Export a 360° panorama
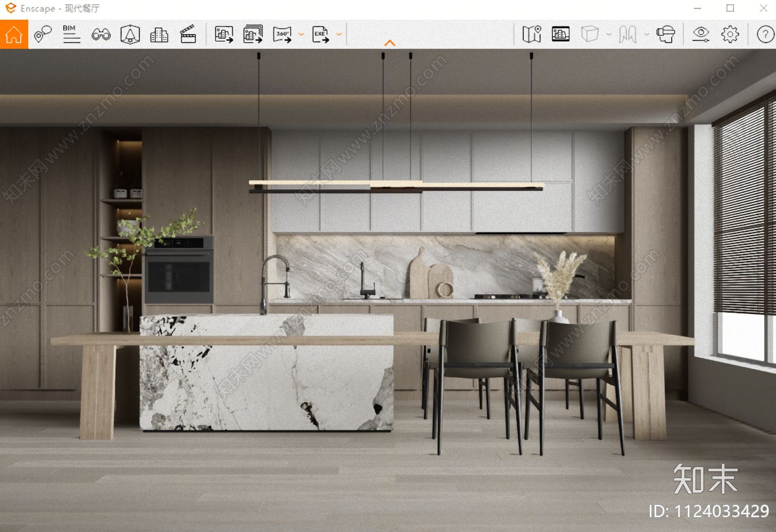Image resolution: width=776 pixels, height=532 pixels. (x=282, y=35)
